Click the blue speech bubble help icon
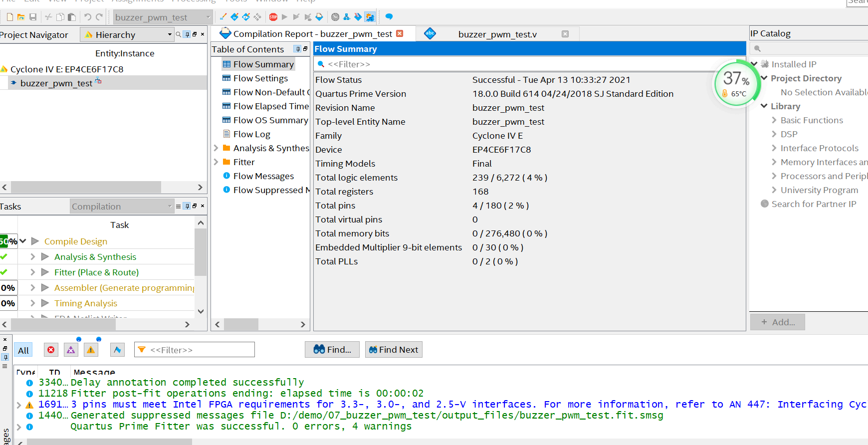The height and width of the screenshot is (445, 868). click(x=389, y=17)
